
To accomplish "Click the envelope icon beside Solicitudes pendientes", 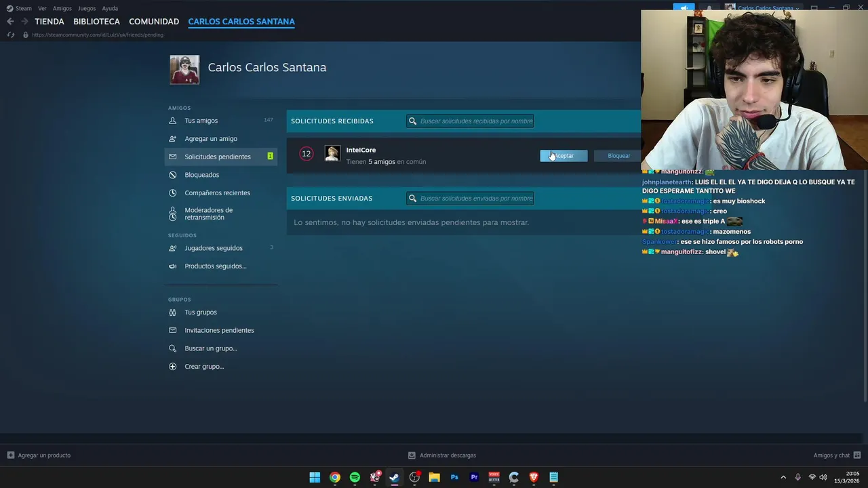I will pyautogui.click(x=172, y=157).
